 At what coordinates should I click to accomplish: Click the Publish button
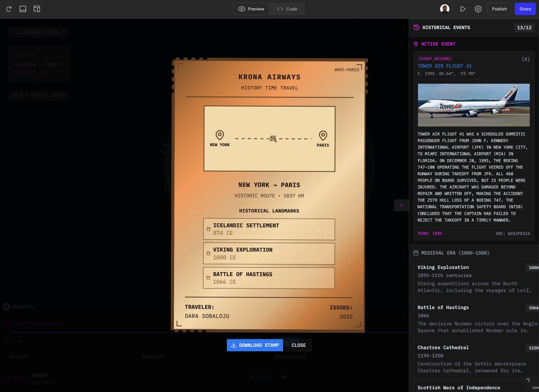pos(499,9)
